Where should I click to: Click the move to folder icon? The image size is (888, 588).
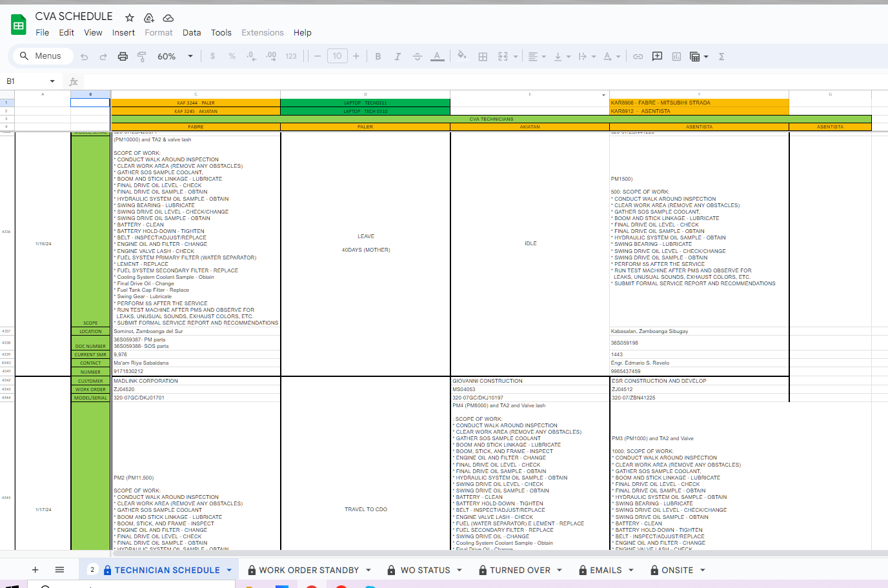point(149,17)
